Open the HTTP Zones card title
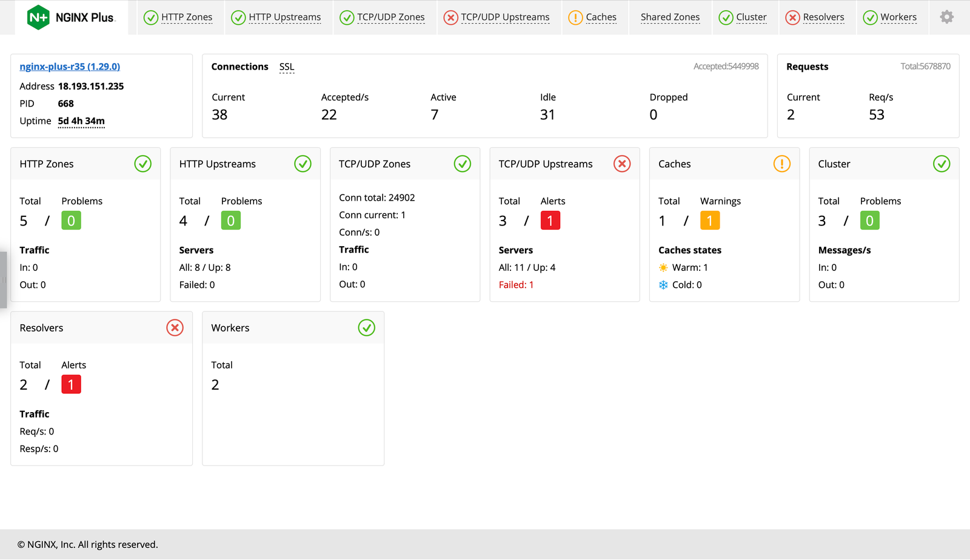Screen dimensions: 970x560 coord(47,164)
